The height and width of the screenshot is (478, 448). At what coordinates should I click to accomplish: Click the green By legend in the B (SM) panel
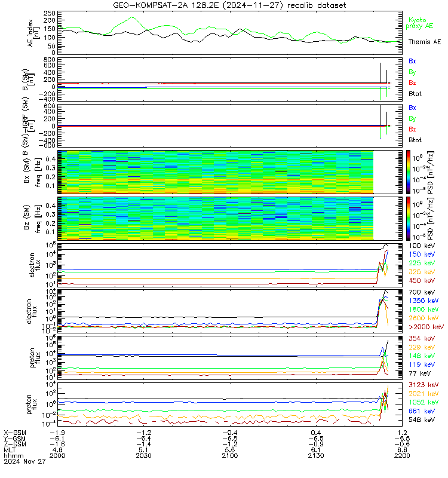click(x=412, y=72)
